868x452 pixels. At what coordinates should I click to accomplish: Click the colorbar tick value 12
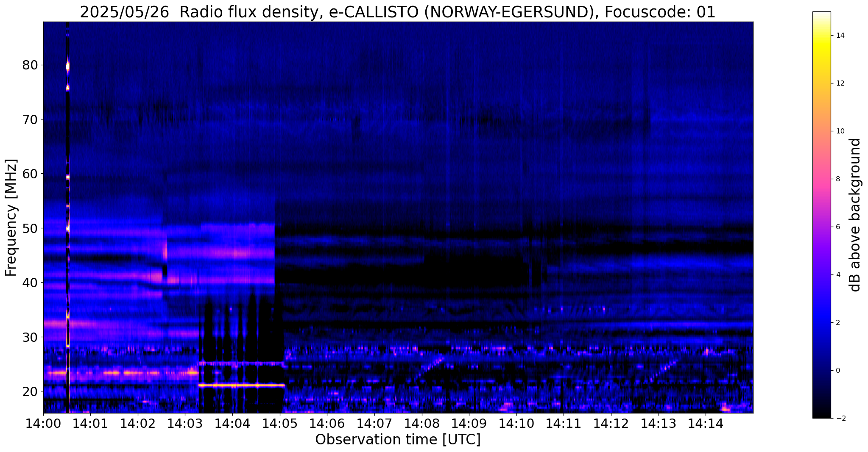click(840, 83)
